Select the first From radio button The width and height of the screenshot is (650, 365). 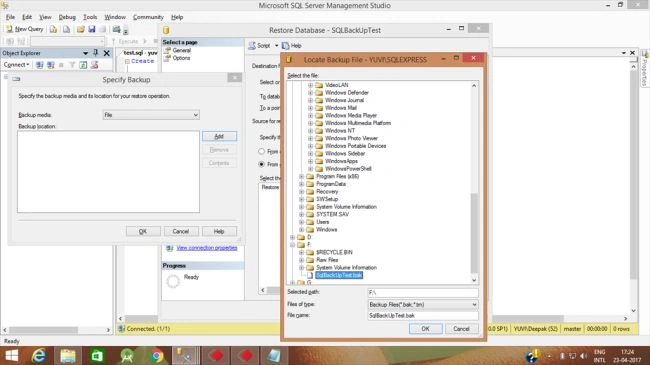tap(262, 151)
